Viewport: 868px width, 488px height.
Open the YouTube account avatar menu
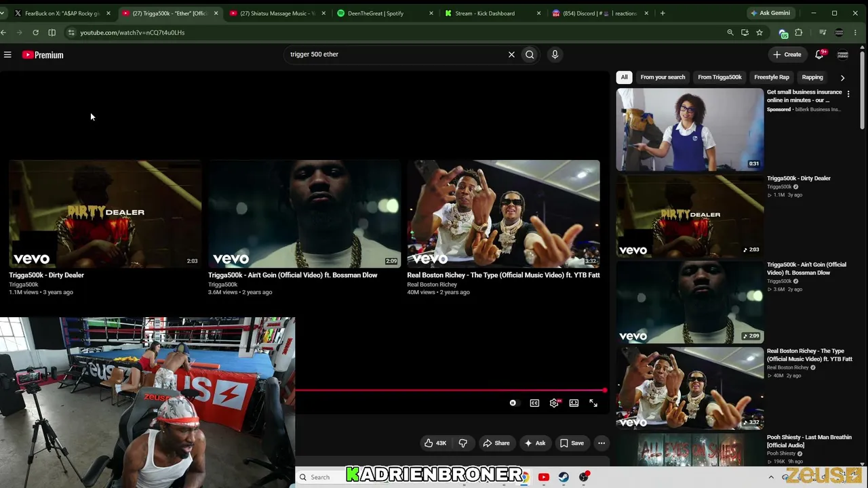point(843,54)
